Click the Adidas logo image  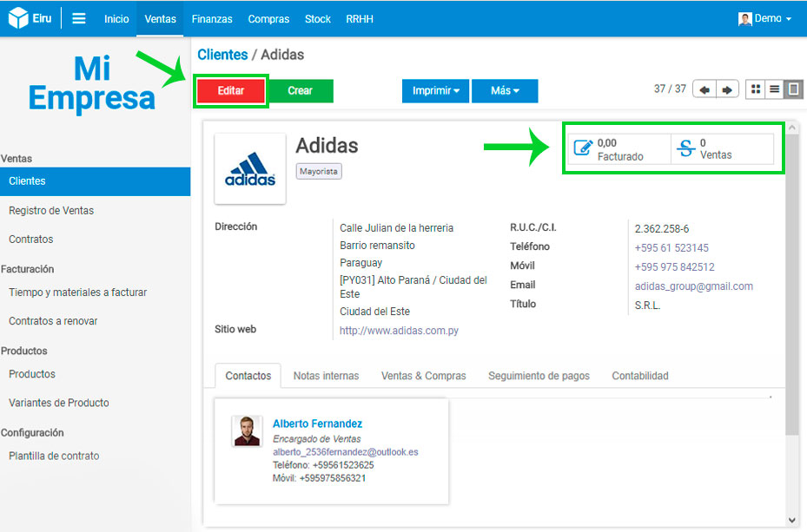[250, 169]
